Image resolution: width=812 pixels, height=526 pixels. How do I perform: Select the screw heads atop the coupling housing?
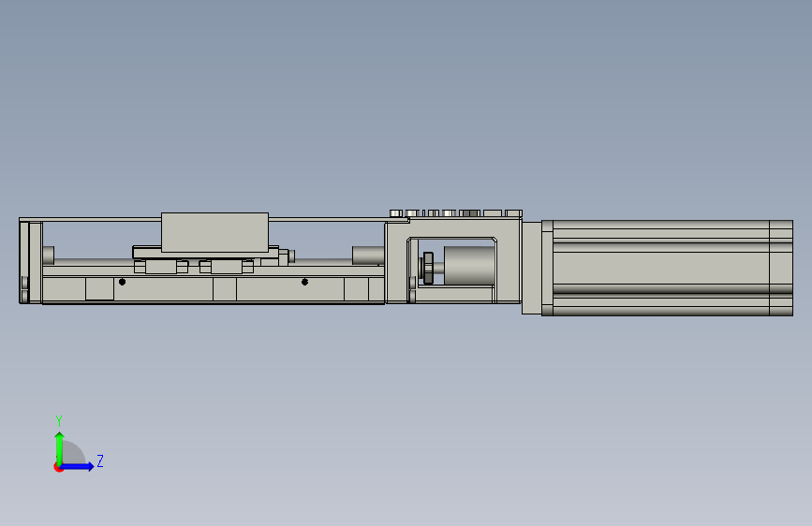(x=456, y=213)
